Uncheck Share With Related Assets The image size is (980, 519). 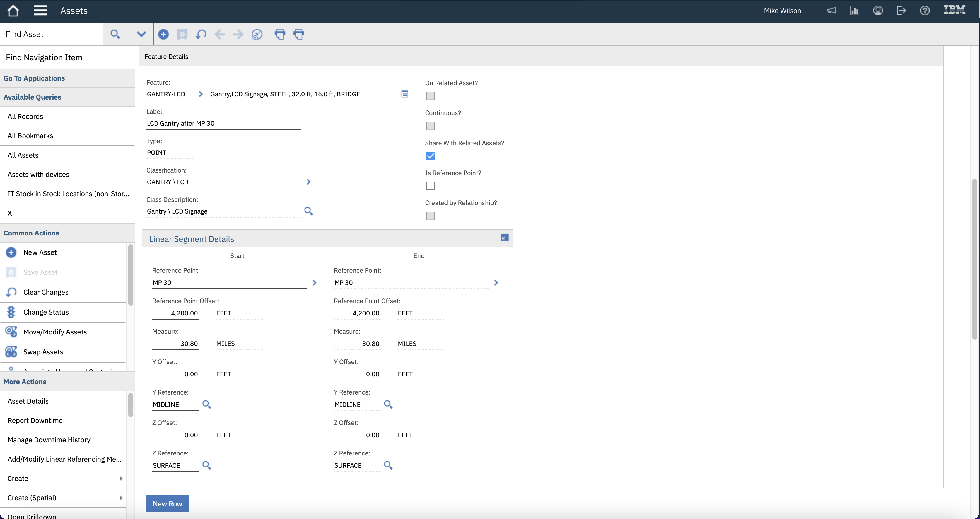(430, 156)
